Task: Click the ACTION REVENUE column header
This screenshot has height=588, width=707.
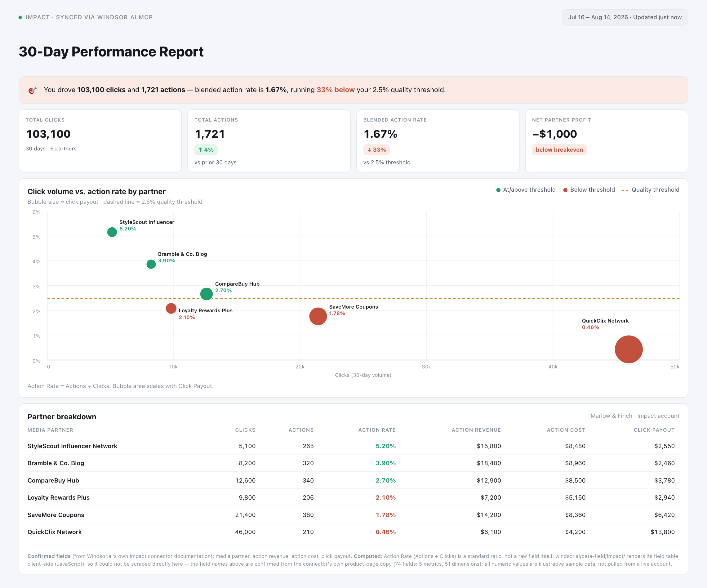Action: coord(476,430)
